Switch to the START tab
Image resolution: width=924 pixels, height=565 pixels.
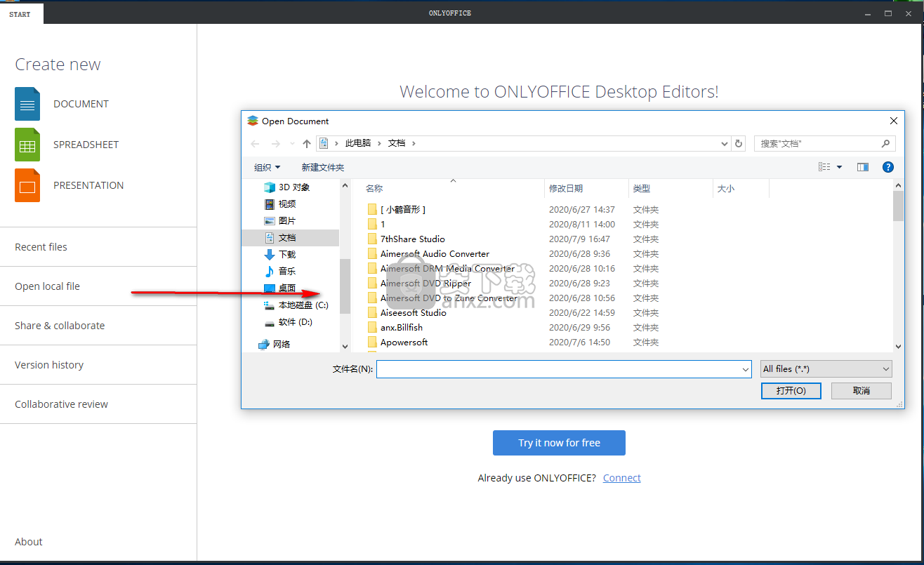click(20, 14)
